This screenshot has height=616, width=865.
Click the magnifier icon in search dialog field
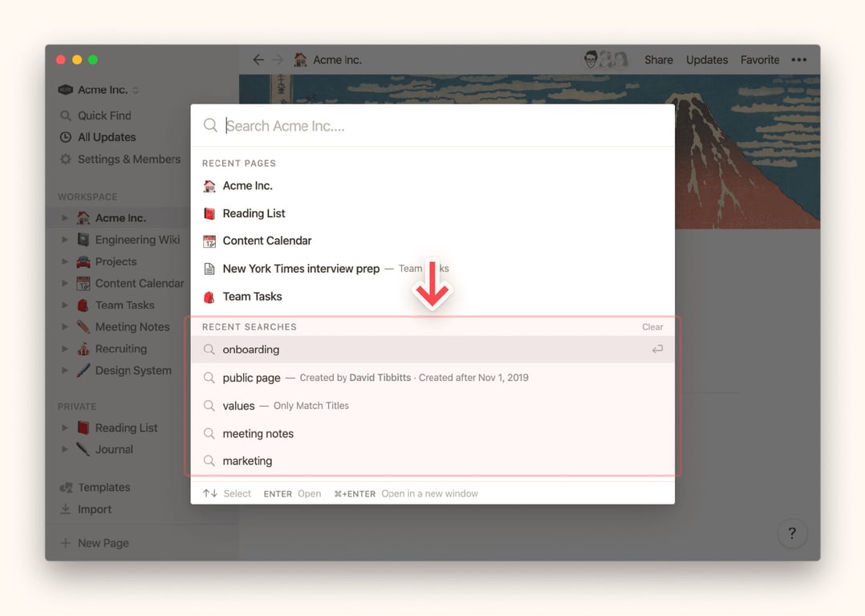[210, 125]
